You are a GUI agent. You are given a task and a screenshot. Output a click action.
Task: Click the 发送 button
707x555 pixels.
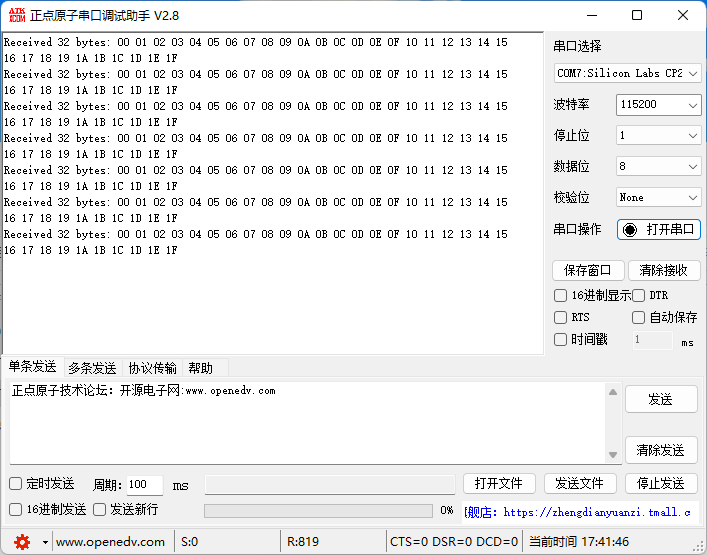pos(661,399)
